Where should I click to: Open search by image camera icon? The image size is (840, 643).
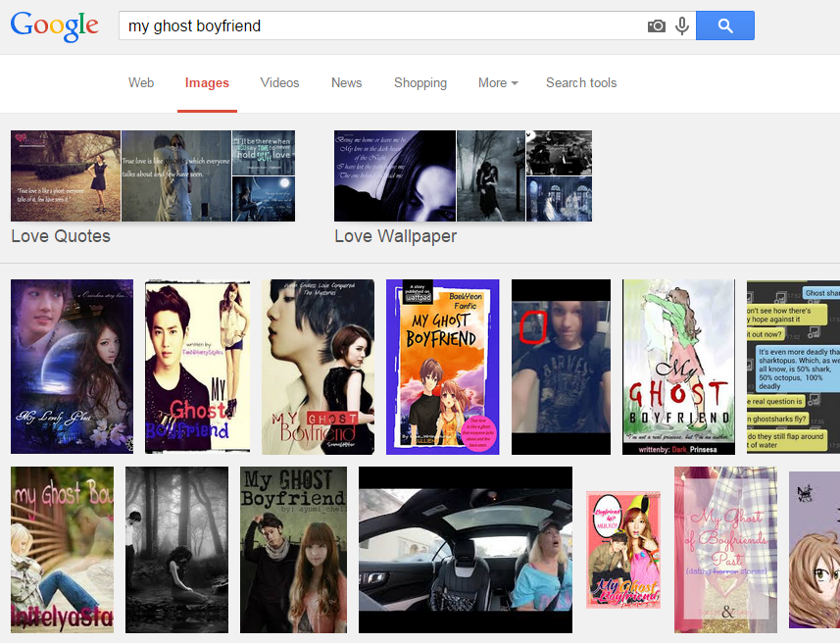click(657, 25)
